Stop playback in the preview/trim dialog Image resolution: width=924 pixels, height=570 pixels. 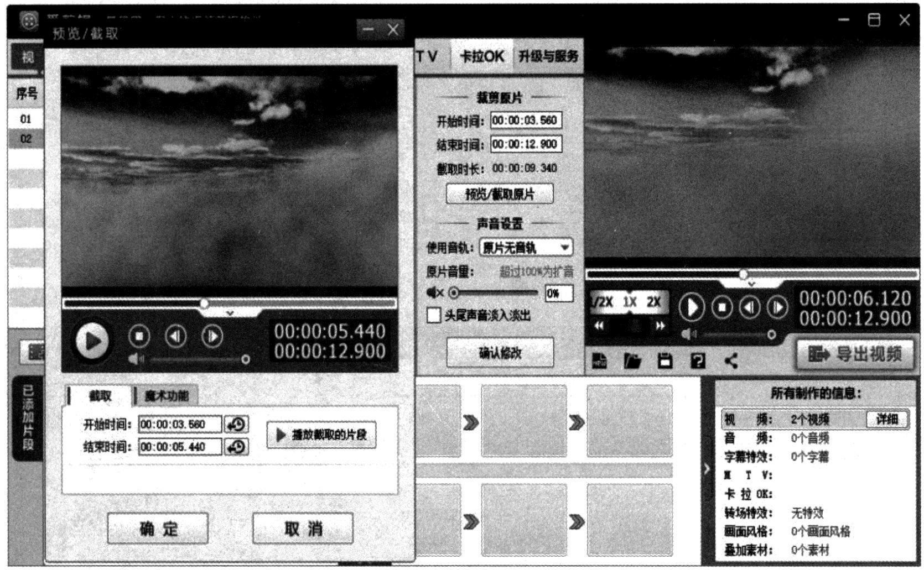point(139,336)
